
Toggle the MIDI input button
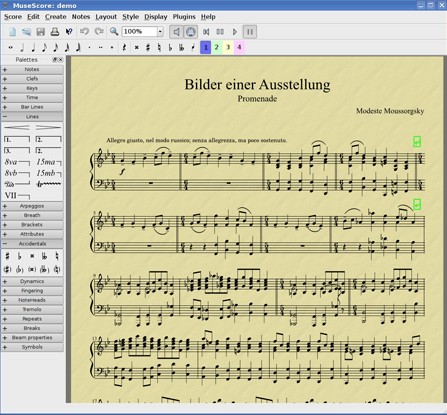tap(191, 32)
